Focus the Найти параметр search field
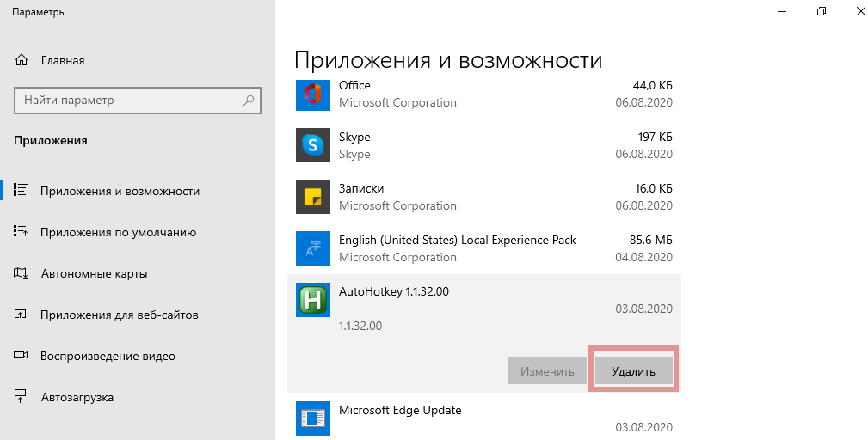 point(129,101)
